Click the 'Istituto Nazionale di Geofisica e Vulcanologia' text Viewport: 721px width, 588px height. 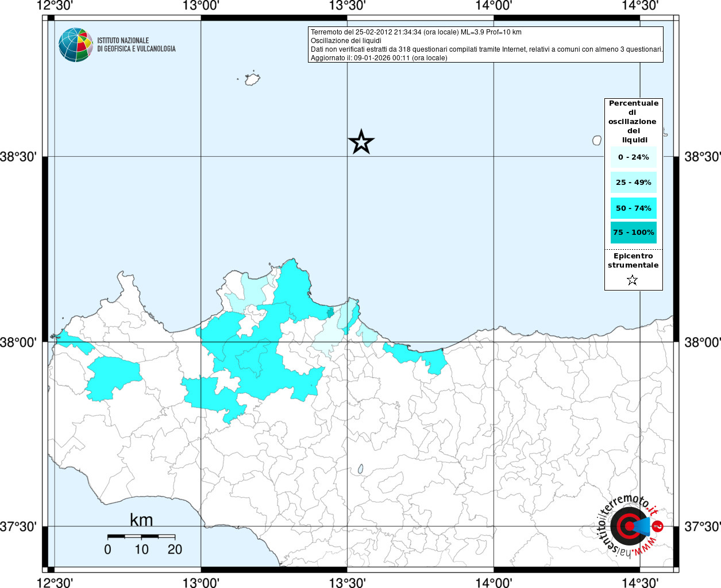click(136, 45)
